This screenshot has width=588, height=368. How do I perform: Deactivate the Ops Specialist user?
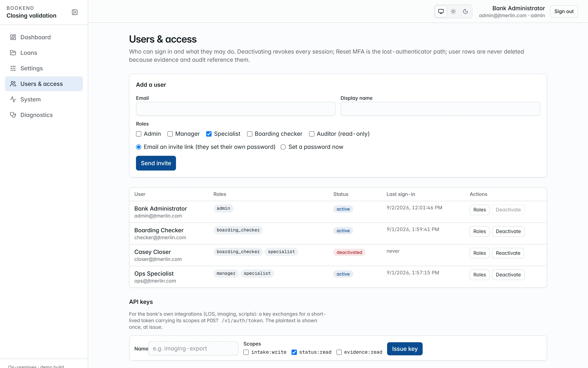pos(508,275)
